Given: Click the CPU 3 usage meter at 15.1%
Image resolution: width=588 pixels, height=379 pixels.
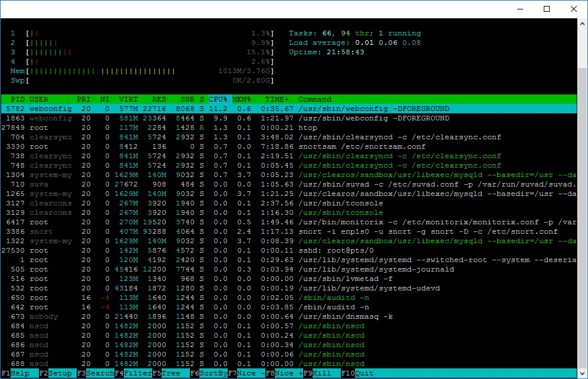Looking at the screenshot, I should click(142, 52).
